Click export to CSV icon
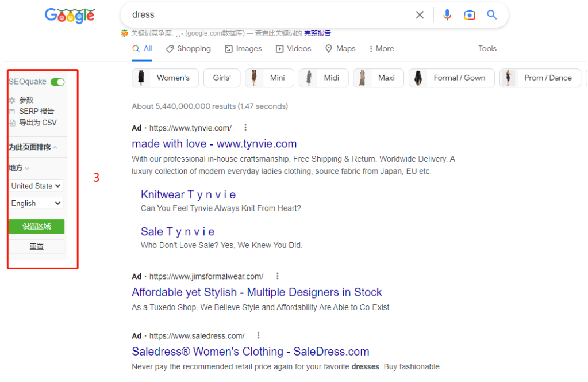The image size is (588, 382). tap(12, 123)
